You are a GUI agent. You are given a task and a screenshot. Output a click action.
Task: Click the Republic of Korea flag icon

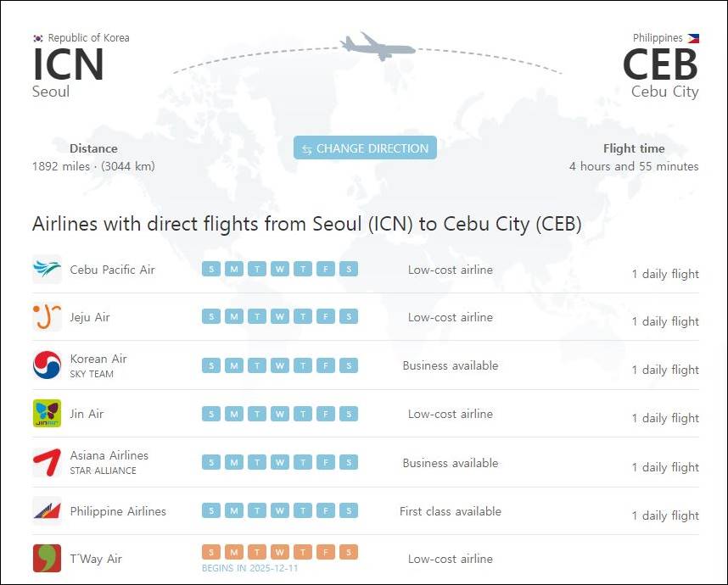(x=38, y=38)
